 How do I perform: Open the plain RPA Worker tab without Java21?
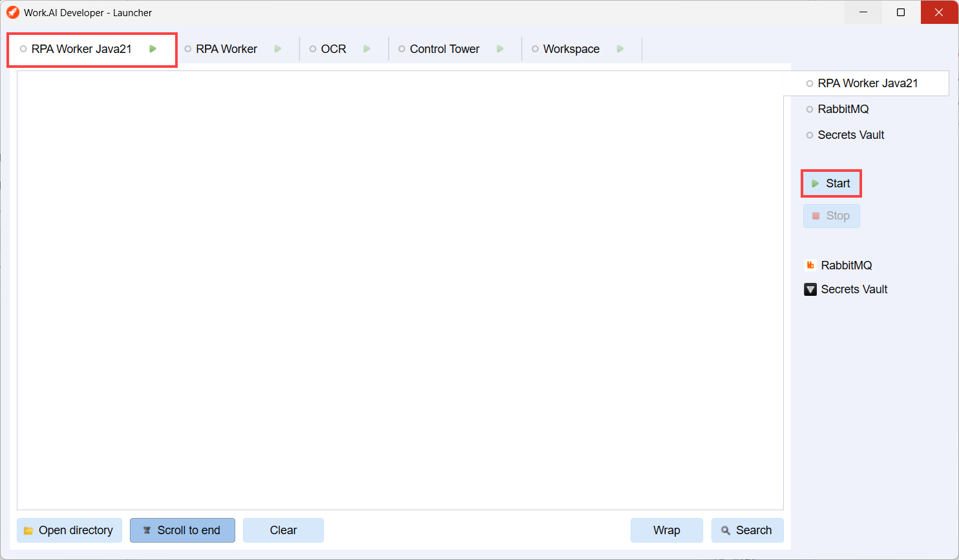click(227, 49)
